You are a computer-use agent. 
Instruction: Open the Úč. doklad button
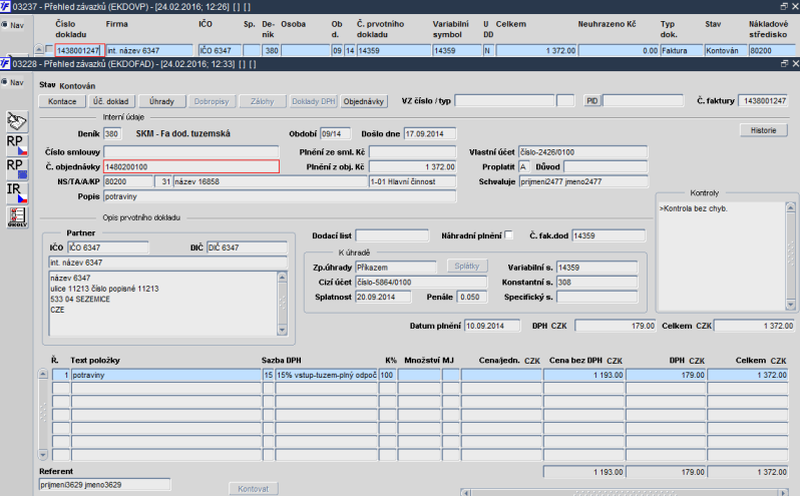111,101
